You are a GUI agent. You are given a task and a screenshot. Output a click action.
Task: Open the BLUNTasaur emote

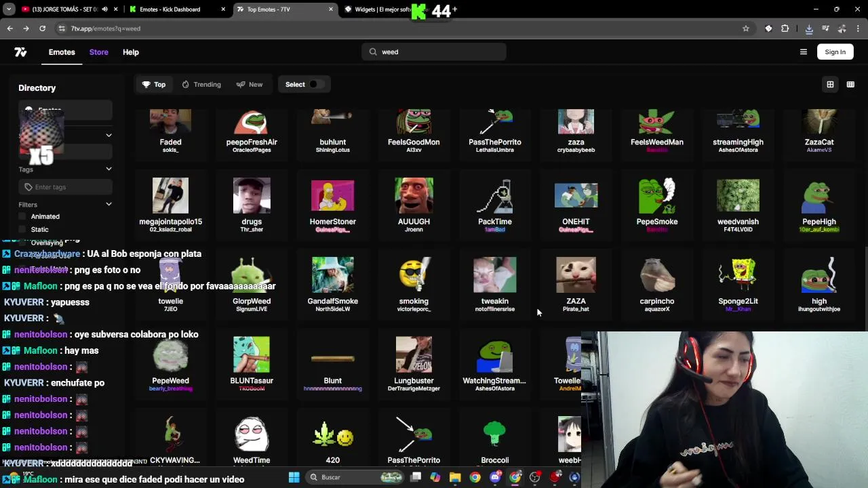tap(252, 364)
